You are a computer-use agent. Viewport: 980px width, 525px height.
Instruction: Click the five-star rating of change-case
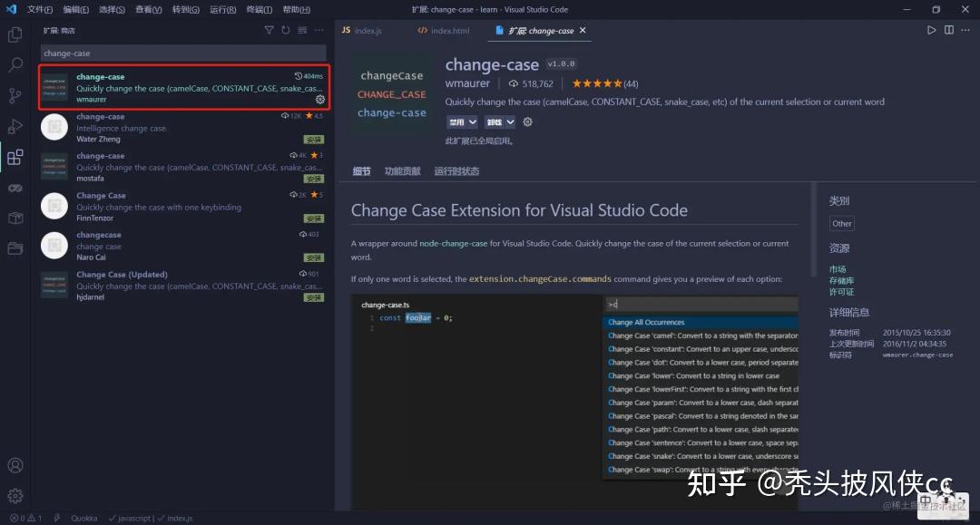(597, 83)
